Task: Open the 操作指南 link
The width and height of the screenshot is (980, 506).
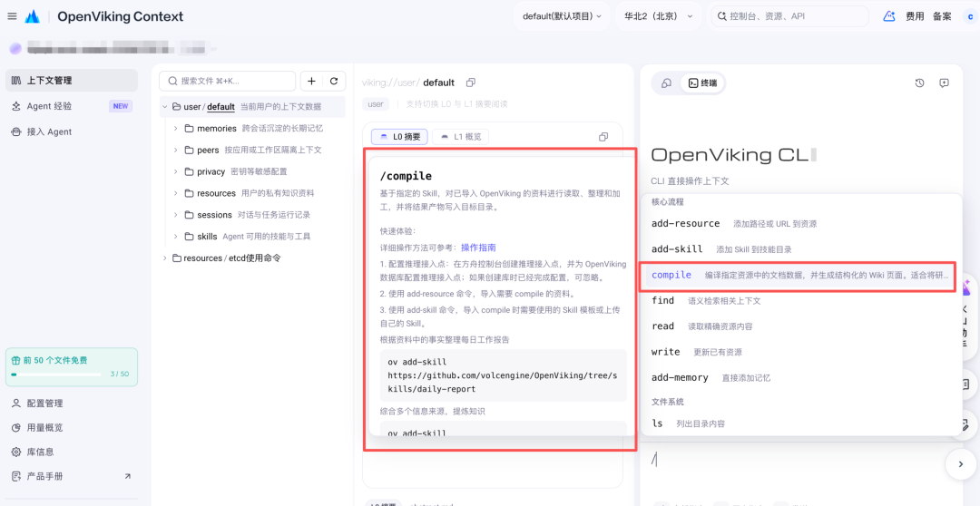Action: [479, 248]
